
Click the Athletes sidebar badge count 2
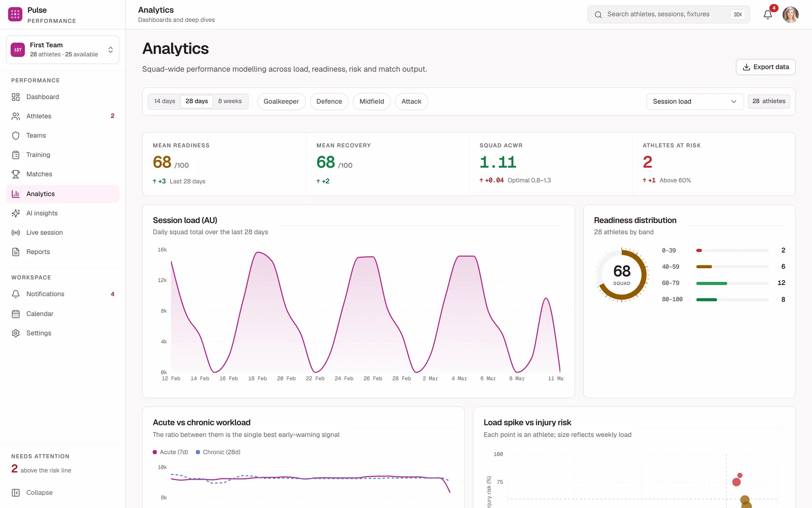[112, 116]
